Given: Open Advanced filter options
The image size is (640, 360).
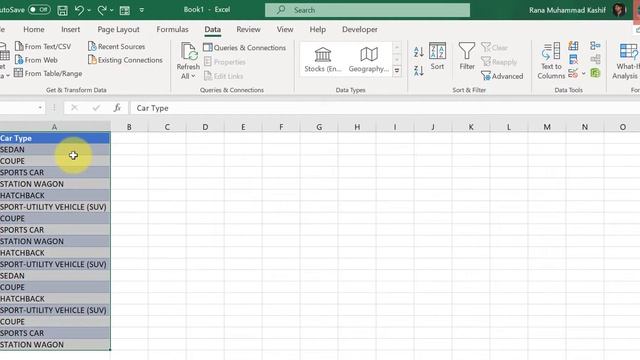Looking at the screenshot, I should coord(502,76).
